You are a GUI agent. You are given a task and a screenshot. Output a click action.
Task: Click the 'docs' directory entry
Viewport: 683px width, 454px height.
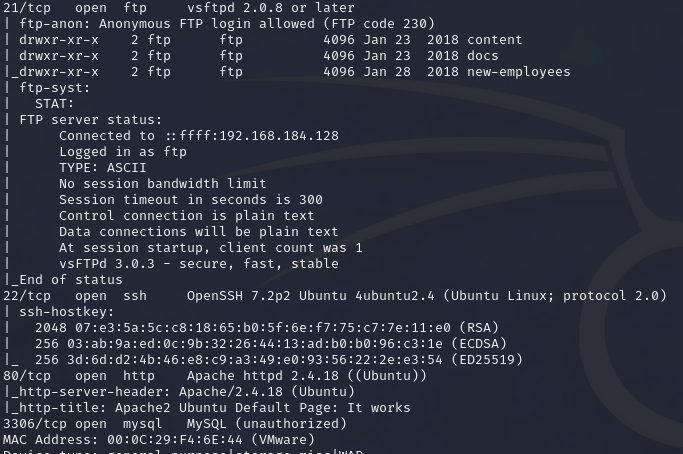(483, 56)
